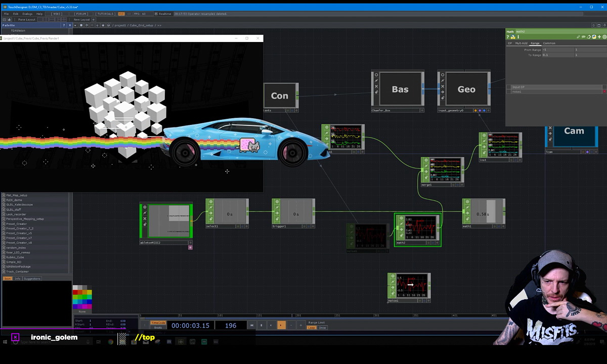Pick the red color swatch

point(75,292)
